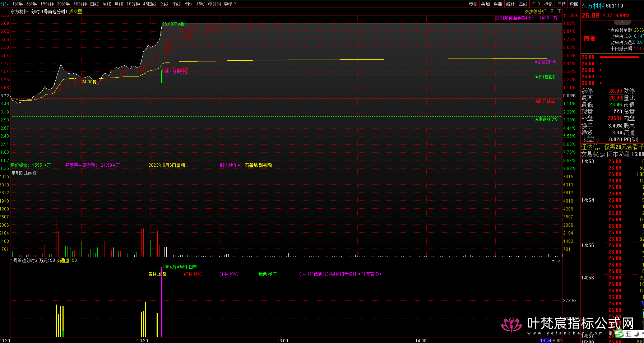
Task: Collapse the quote panel with the red chevron
Action: coord(622,23)
